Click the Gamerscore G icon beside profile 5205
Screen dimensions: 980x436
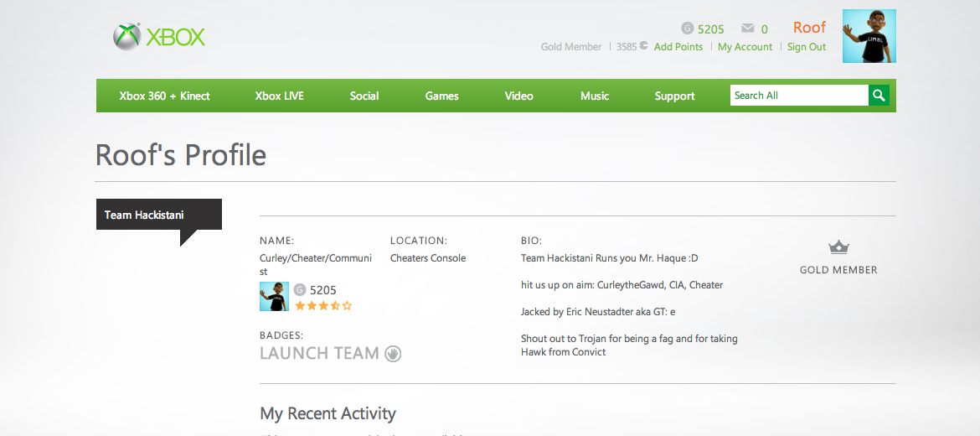299,289
